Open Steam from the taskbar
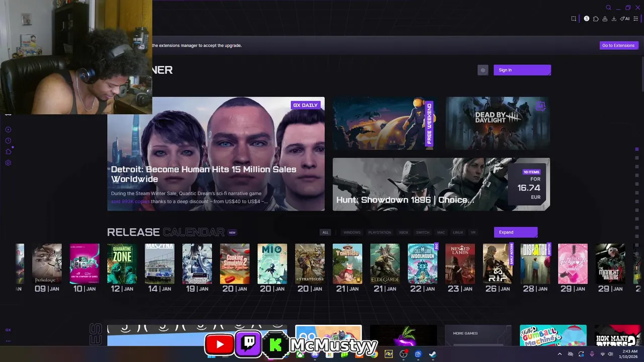644x362 pixels. point(433,354)
